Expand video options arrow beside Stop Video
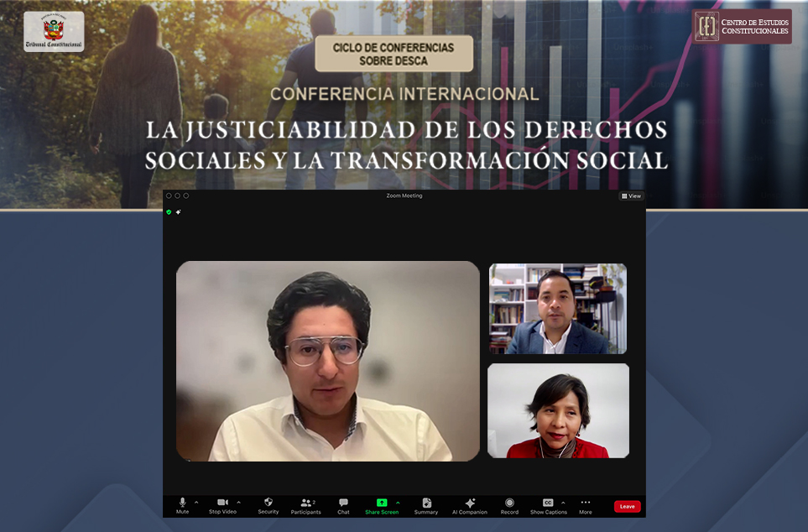Viewport: 808px width, 532px height. 238,503
